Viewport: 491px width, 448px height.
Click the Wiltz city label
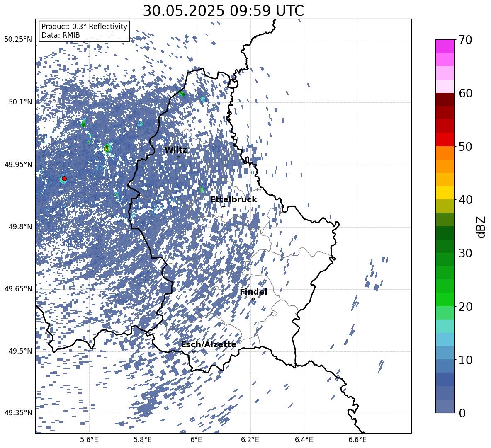click(x=176, y=150)
